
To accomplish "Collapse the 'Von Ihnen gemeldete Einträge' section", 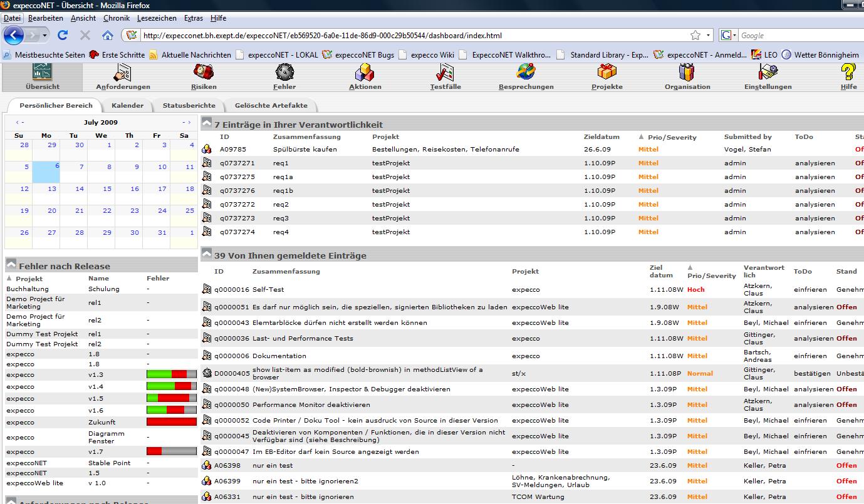I will (207, 255).
